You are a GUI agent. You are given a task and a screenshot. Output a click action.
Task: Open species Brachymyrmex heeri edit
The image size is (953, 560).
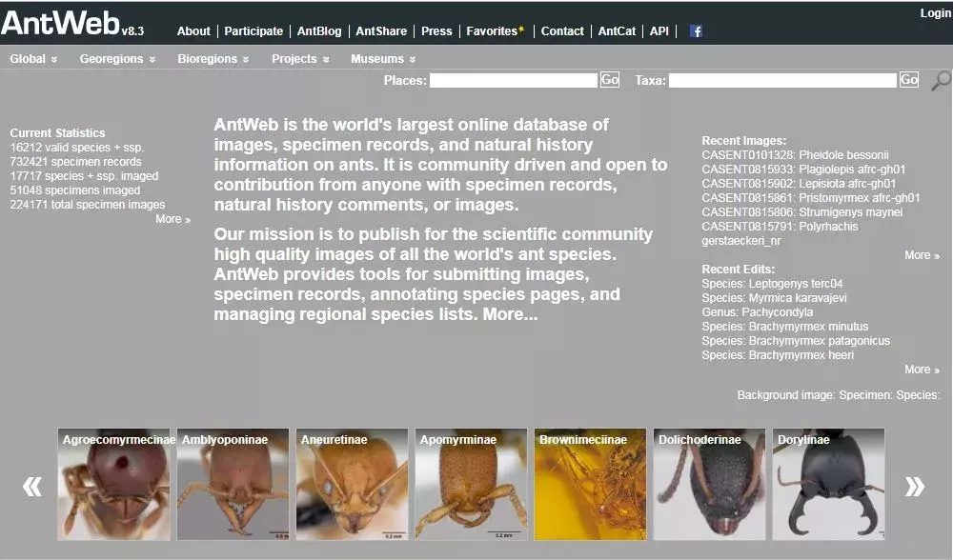pos(778,355)
